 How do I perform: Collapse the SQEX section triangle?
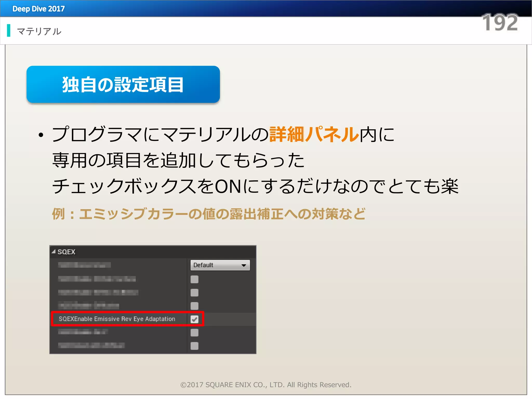pos(54,251)
